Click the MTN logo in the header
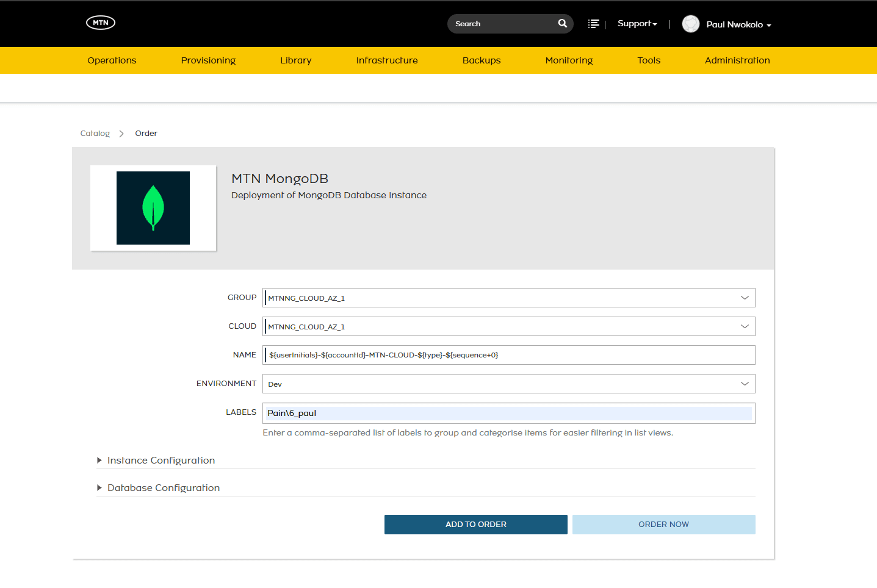Viewport: 877px width, 588px height. pos(101,23)
